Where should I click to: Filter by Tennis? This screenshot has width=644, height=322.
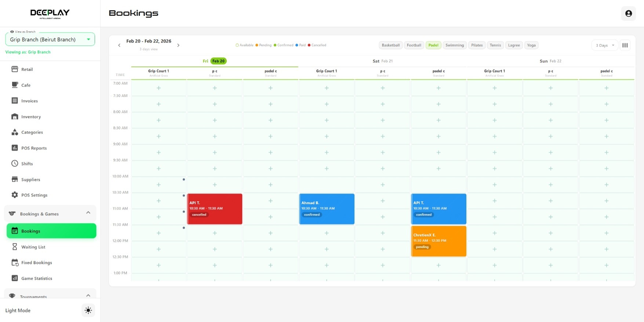coord(495,45)
